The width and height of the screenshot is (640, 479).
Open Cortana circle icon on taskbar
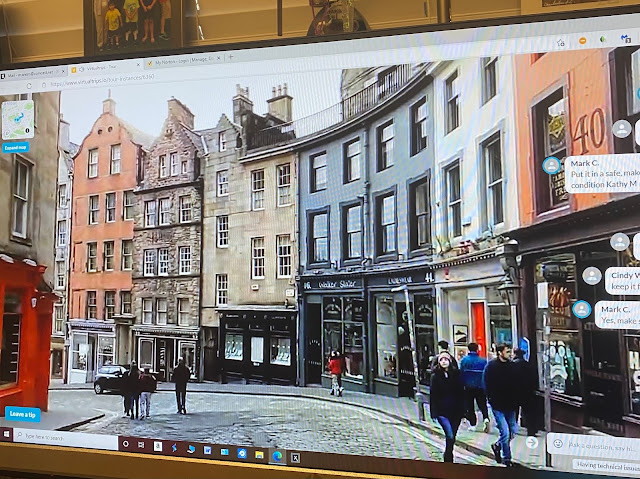(x=126, y=444)
